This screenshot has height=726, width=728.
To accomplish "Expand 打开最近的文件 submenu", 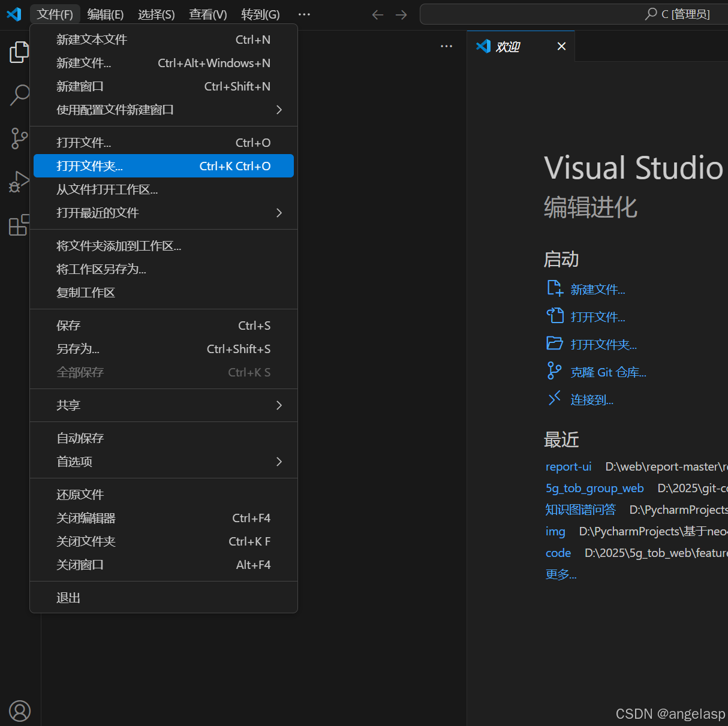I will pos(164,213).
